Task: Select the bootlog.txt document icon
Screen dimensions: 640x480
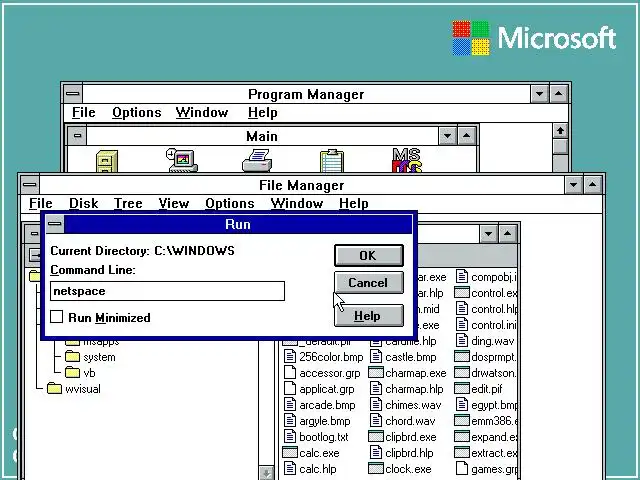Action: (x=290, y=436)
